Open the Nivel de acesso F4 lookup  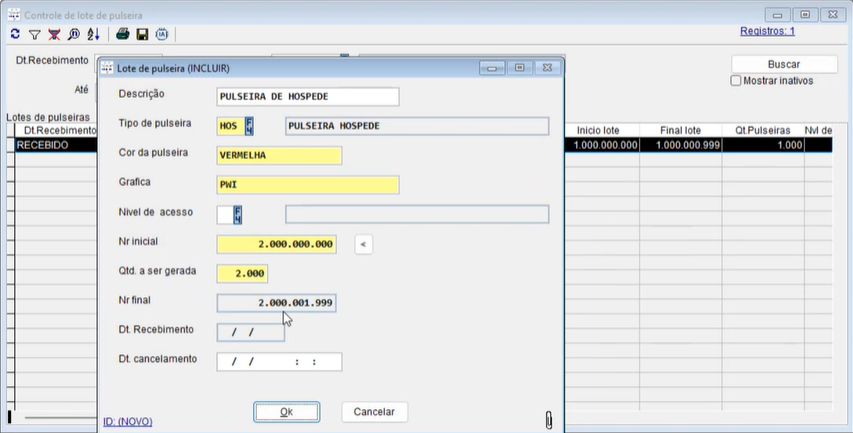coord(238,214)
